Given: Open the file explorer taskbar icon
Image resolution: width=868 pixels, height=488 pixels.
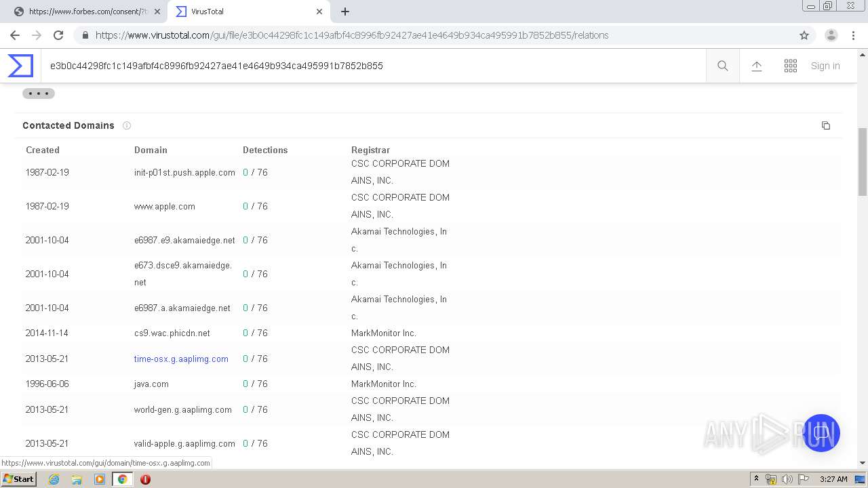Looking at the screenshot, I should coord(77,479).
